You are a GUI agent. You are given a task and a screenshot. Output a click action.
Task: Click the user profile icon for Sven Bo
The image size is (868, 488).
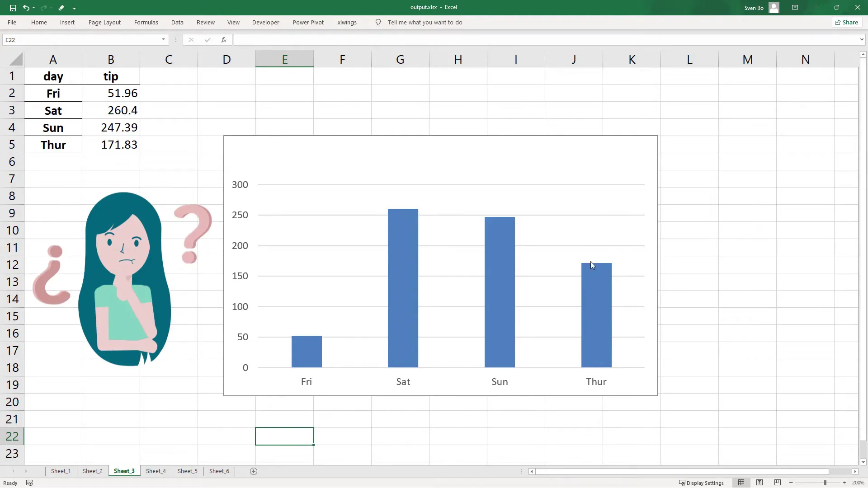coord(774,7)
